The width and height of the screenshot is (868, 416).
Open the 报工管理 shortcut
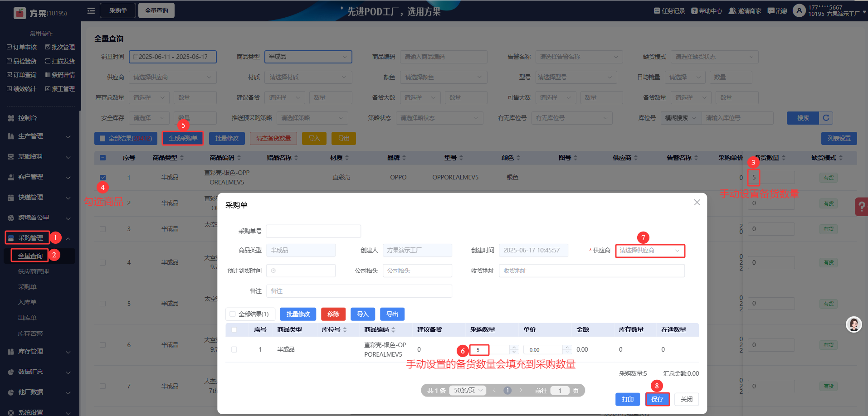[60, 89]
